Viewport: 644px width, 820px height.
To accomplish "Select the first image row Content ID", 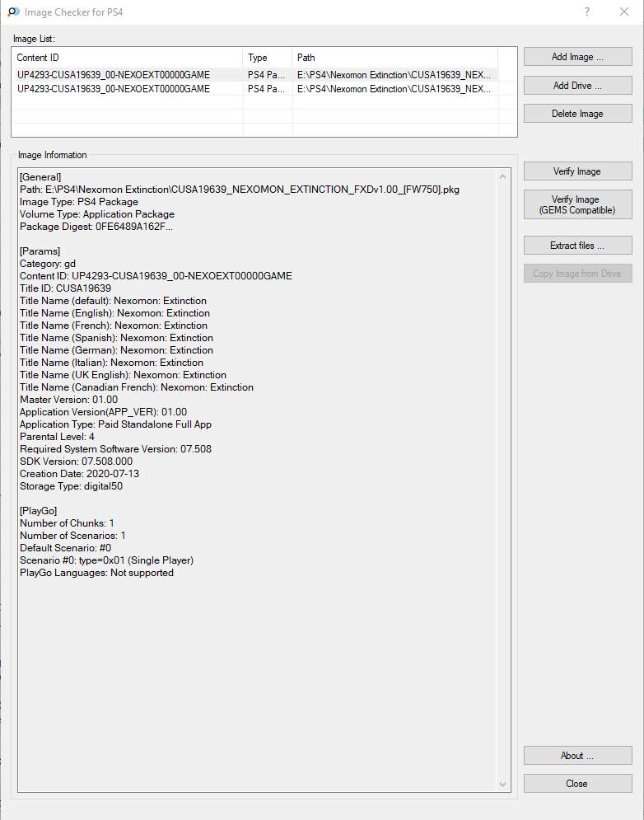I will (x=114, y=75).
